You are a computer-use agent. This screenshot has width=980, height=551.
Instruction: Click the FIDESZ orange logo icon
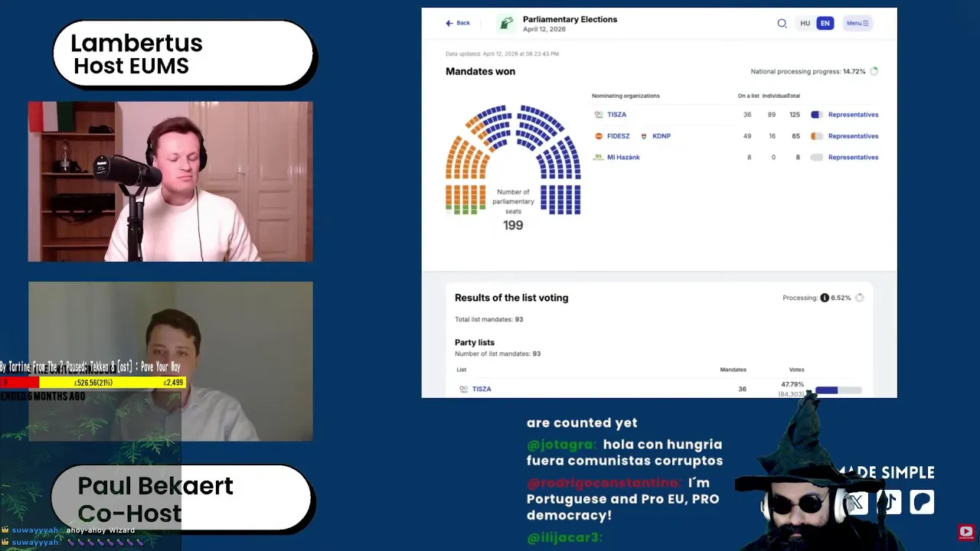click(599, 136)
